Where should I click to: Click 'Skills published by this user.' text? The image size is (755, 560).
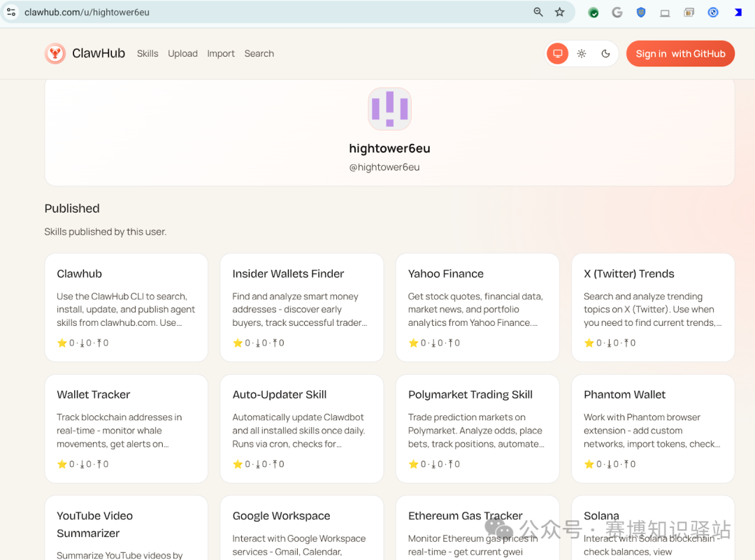pos(106,231)
